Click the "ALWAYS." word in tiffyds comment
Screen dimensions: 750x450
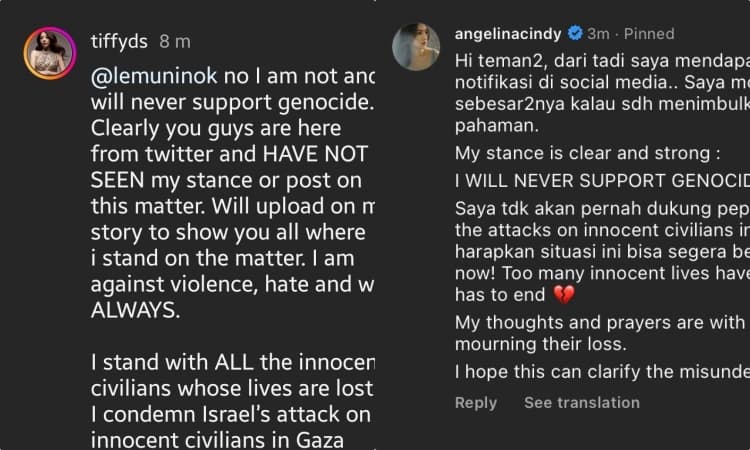pos(134,310)
